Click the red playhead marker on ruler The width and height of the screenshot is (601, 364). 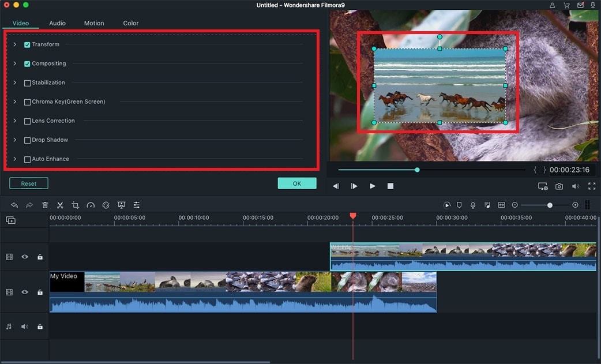pyautogui.click(x=353, y=216)
